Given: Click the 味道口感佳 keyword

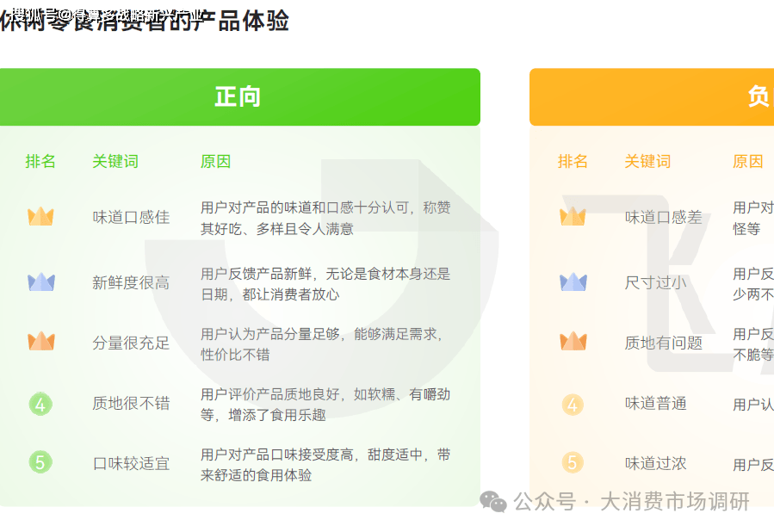Looking at the screenshot, I should 131,217.
